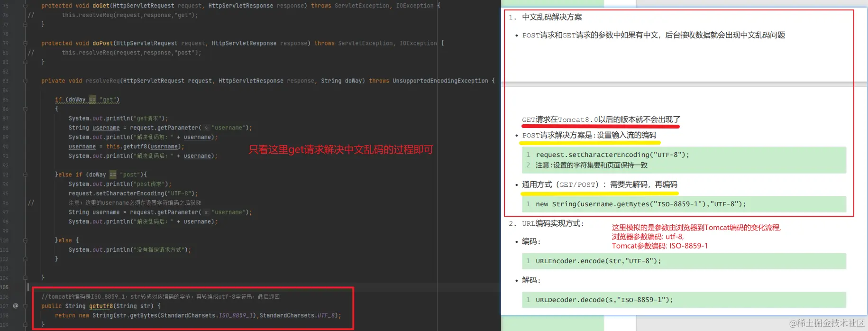Click line number 105 in the gutter
The image size is (868, 331).
(x=4, y=287)
